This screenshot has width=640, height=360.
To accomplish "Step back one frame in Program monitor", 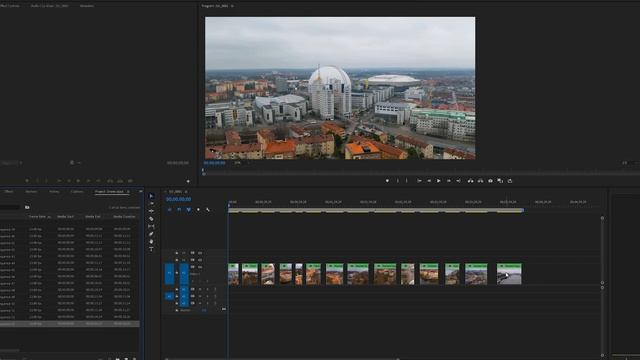I will pos(429,181).
